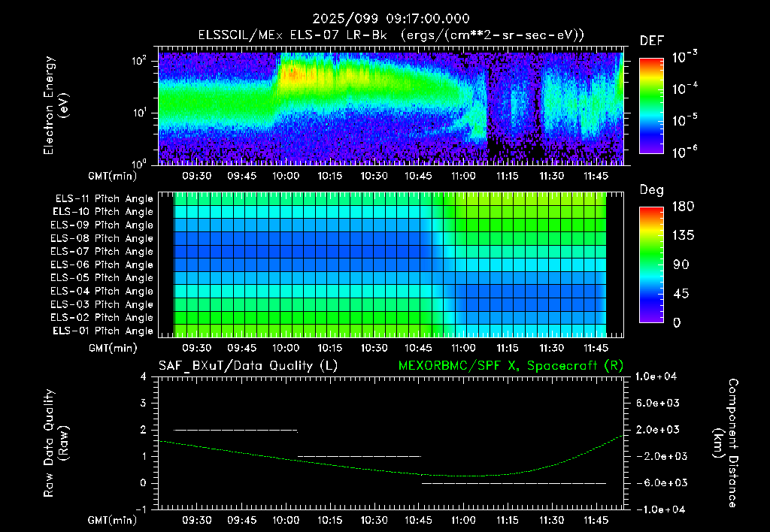Screen dimensions: 770x532
Task: Select the ELS-01 Pitch Angle row label
Action: point(103,331)
